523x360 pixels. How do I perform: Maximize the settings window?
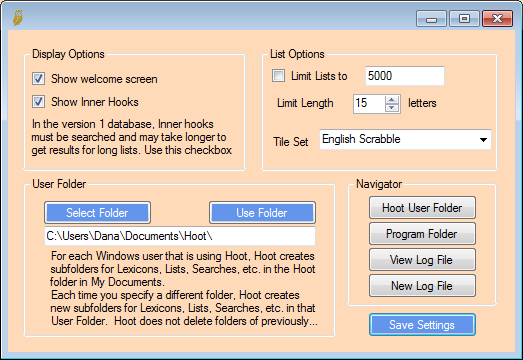pyautogui.click(x=464, y=18)
